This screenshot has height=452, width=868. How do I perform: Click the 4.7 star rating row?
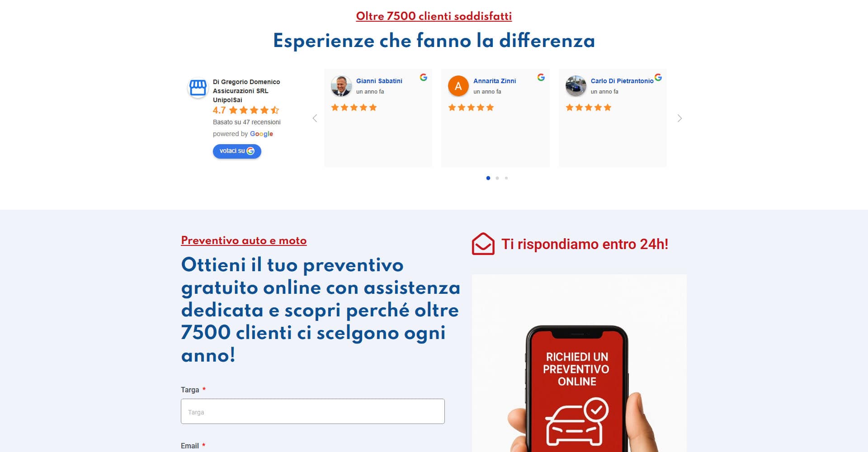coord(246,110)
